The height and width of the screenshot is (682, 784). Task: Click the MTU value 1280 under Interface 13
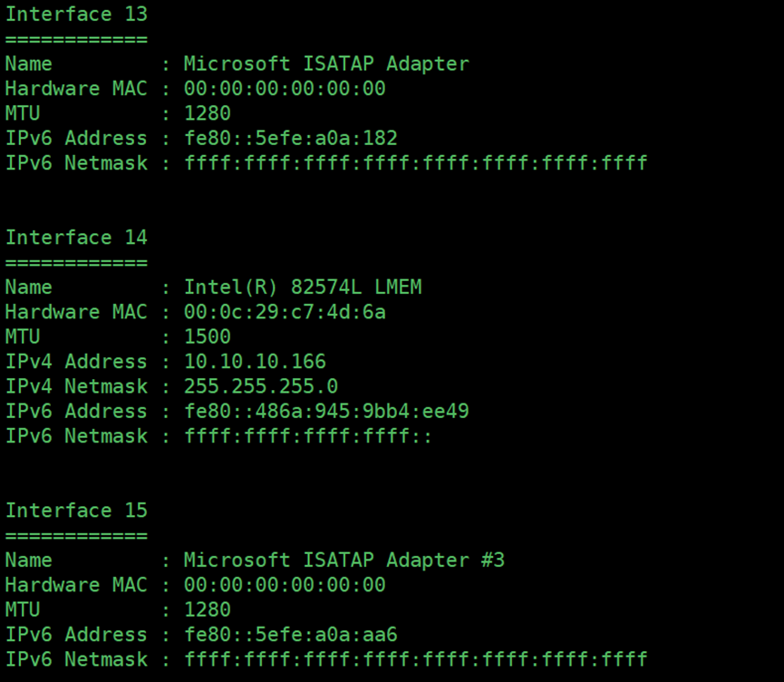208,113
